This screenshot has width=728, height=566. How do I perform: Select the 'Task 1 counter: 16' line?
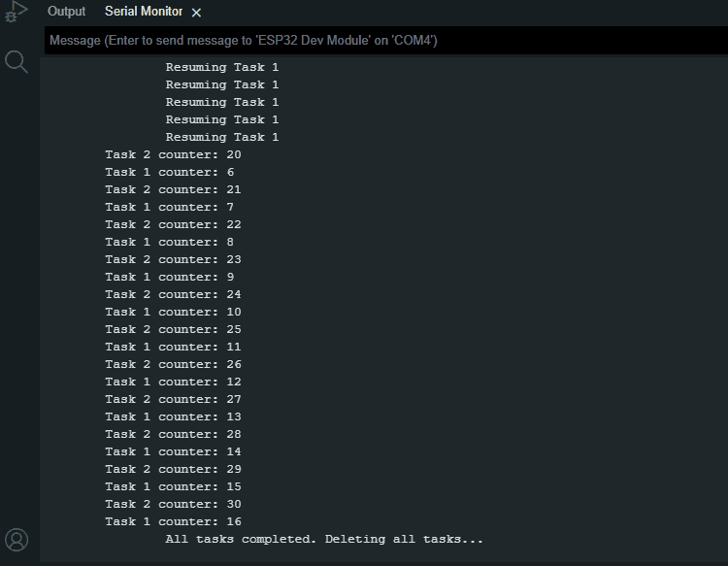(173, 522)
